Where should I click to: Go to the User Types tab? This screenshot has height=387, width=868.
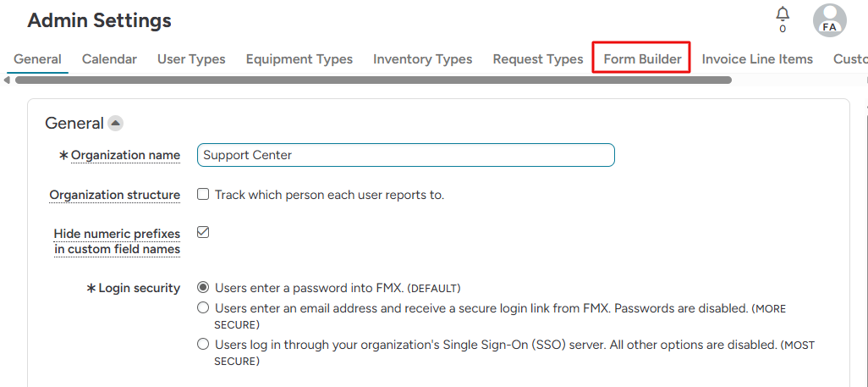(x=191, y=59)
